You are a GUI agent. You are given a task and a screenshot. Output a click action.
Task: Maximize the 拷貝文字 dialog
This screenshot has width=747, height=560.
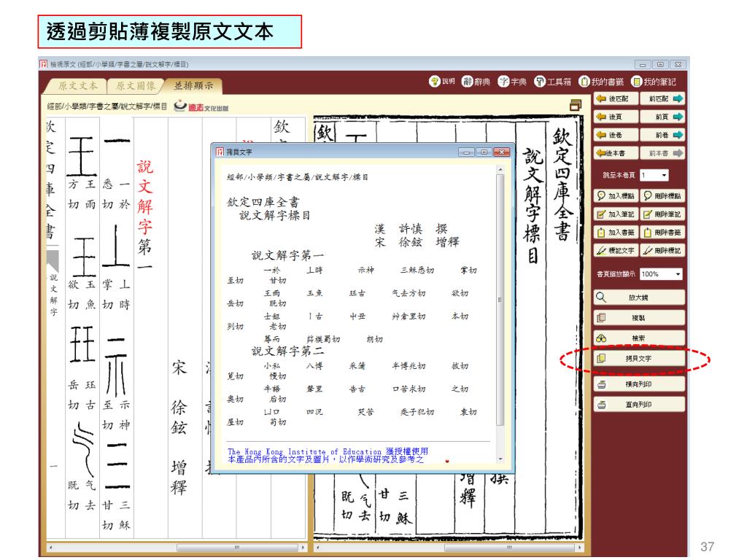pyautogui.click(x=484, y=152)
